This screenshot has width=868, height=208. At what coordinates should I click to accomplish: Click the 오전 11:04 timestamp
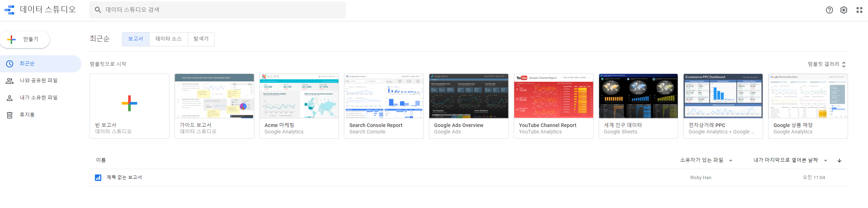coord(814,178)
